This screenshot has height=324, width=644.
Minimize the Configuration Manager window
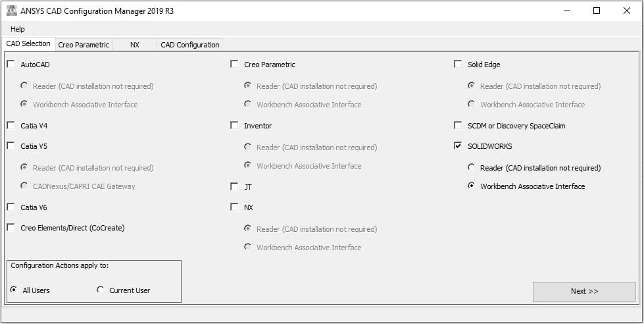[567, 11]
